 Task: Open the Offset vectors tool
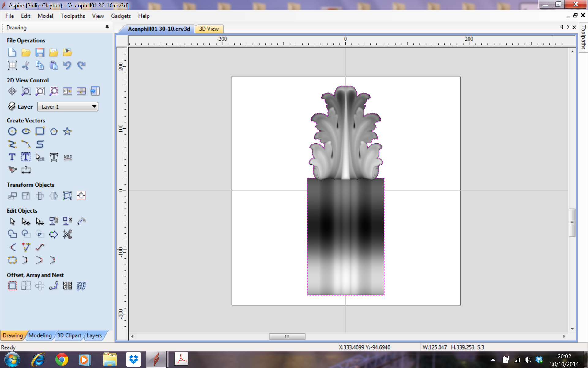coord(12,286)
